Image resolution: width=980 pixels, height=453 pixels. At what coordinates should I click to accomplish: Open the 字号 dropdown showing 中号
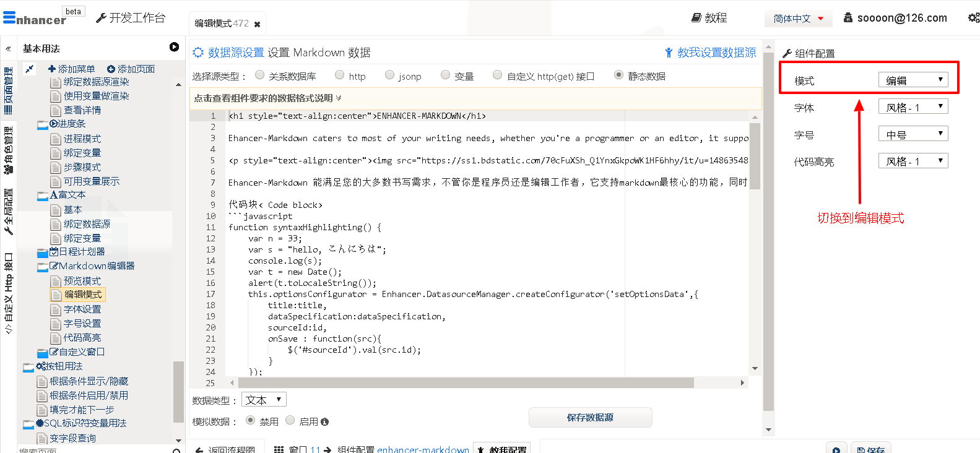click(913, 134)
